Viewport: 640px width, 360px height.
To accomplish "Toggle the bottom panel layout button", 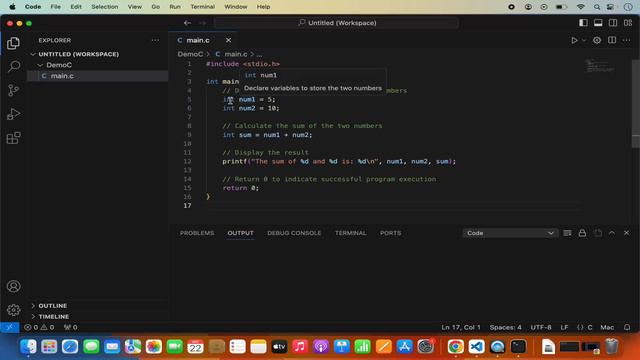I will (598, 23).
